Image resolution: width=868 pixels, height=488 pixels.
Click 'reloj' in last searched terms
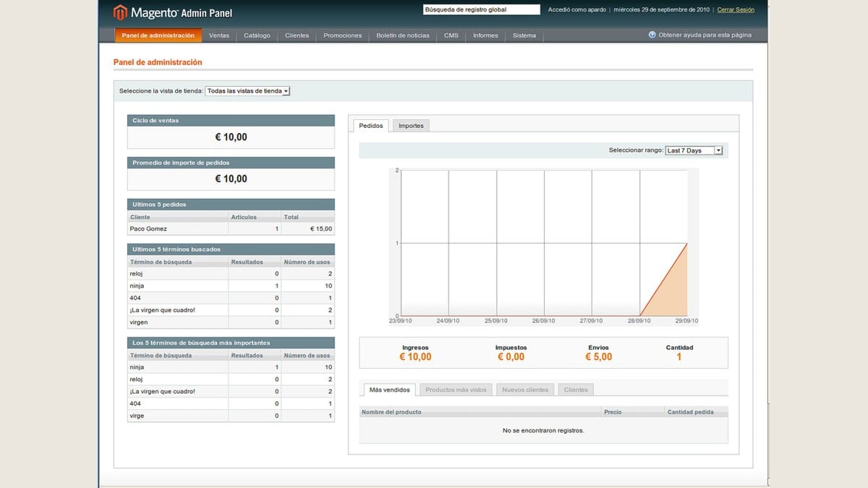(137, 274)
